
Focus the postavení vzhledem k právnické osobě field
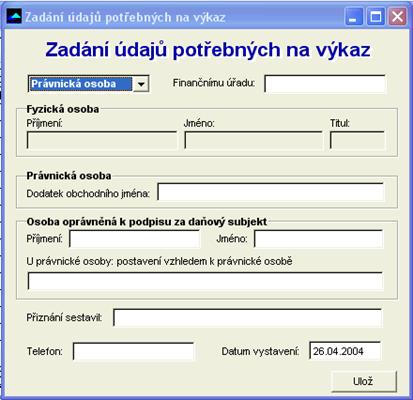[x=205, y=281]
